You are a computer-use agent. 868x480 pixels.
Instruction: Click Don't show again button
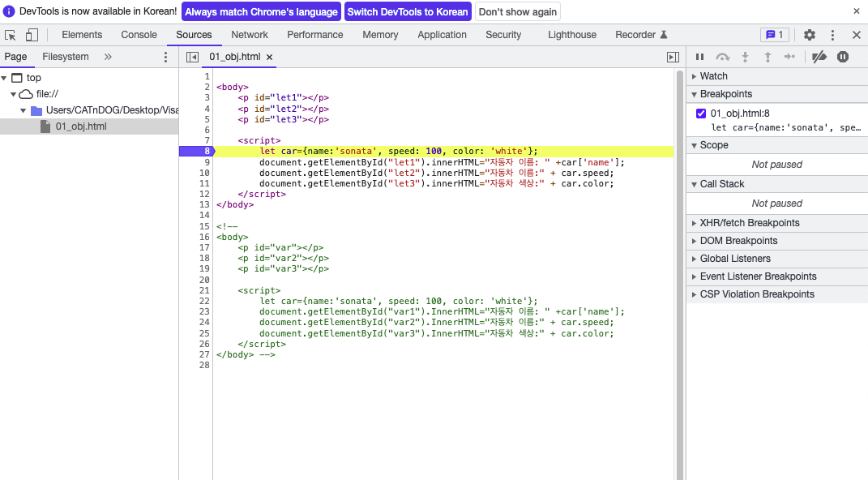pos(518,11)
